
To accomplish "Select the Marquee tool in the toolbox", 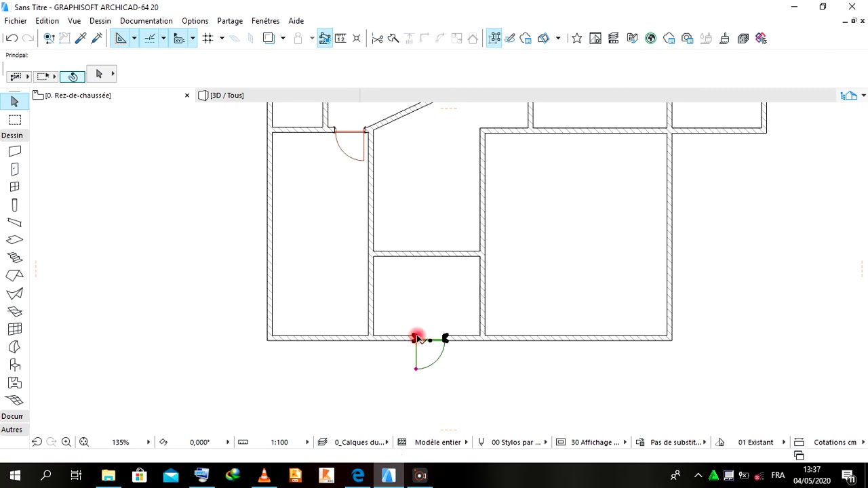I will 14,120.
